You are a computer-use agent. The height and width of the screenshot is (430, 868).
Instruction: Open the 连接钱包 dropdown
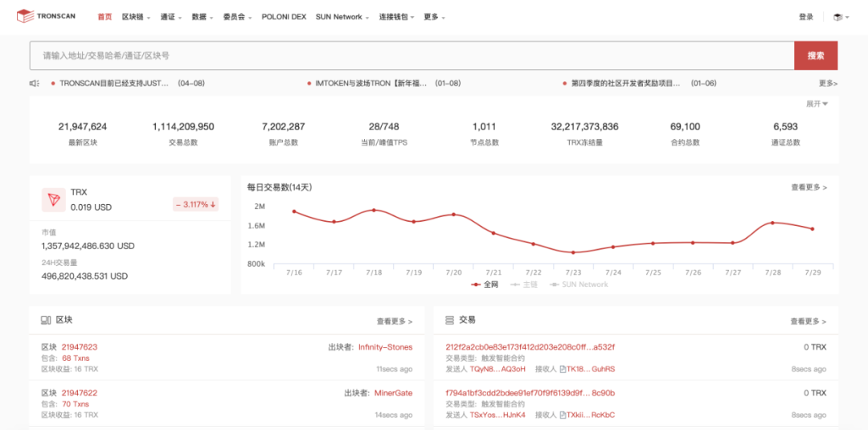pyautogui.click(x=396, y=17)
